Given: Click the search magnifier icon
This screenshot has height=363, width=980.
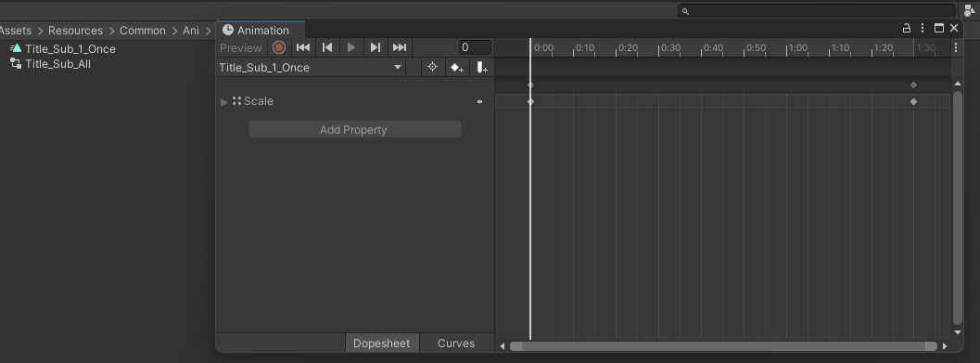Looking at the screenshot, I should (685, 11).
